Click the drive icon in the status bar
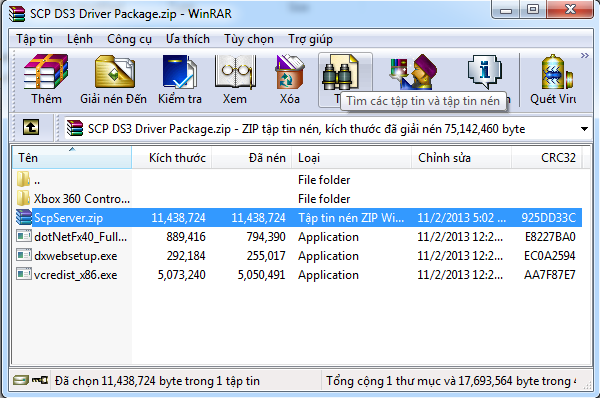Image resolution: width=600 pixels, height=398 pixels. pyautogui.click(x=21, y=380)
